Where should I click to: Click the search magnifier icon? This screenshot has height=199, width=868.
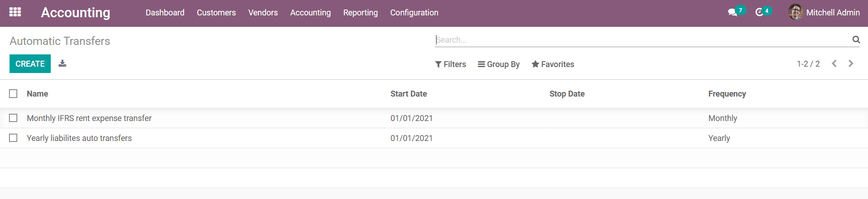click(856, 40)
